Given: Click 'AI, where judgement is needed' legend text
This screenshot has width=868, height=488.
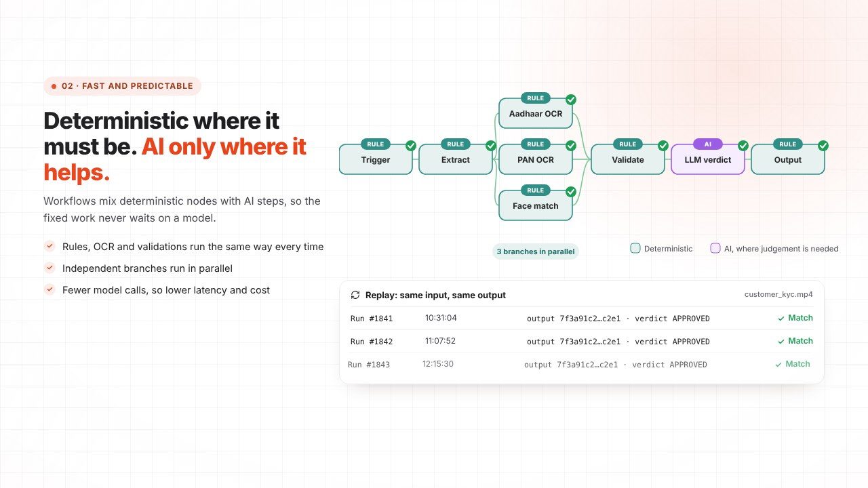Looking at the screenshot, I should pyautogui.click(x=781, y=249).
